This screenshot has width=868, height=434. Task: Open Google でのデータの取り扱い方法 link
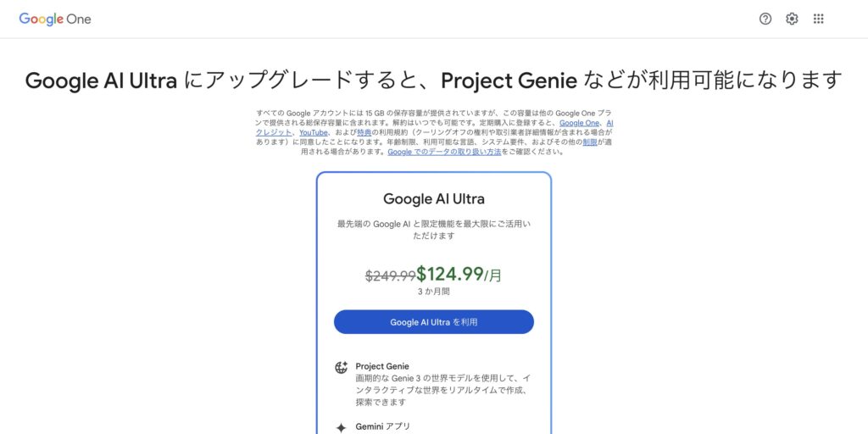[444, 152]
